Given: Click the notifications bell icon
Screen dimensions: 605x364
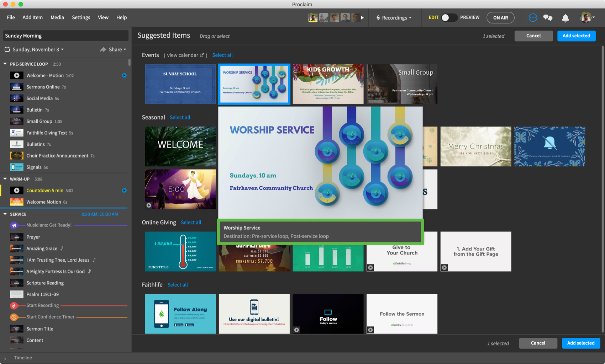Looking at the screenshot, I should click(565, 18).
